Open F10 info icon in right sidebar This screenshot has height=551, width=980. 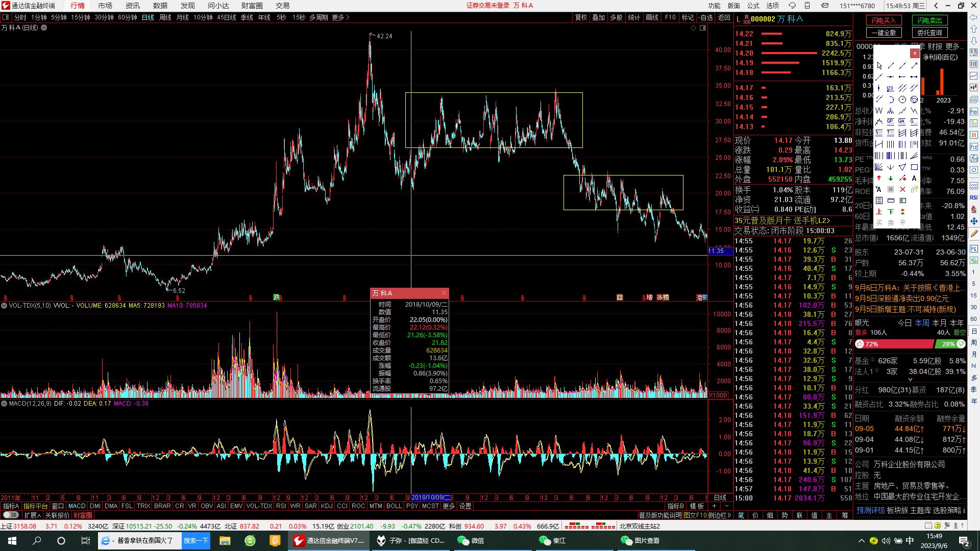pyautogui.click(x=974, y=111)
